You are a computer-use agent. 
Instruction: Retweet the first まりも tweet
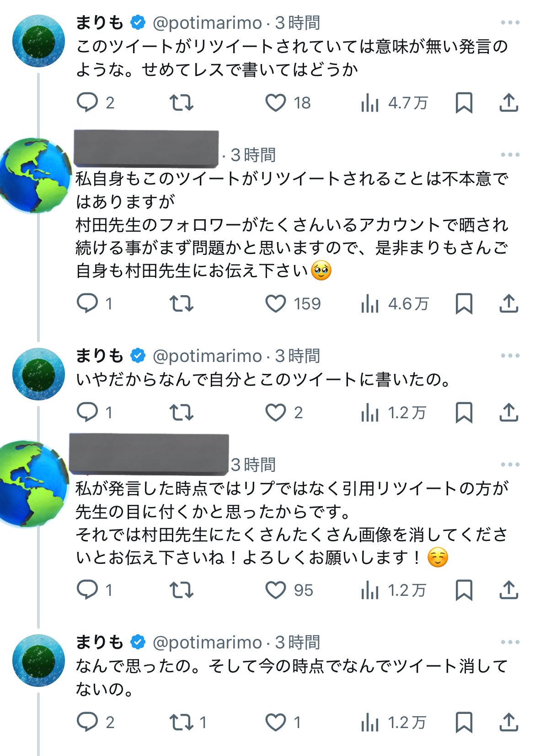[x=182, y=103]
